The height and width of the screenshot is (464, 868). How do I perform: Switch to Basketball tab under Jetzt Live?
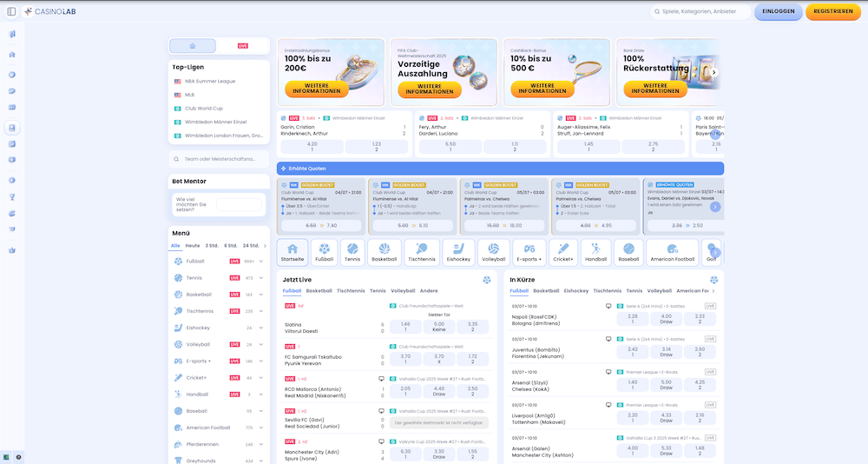point(319,291)
